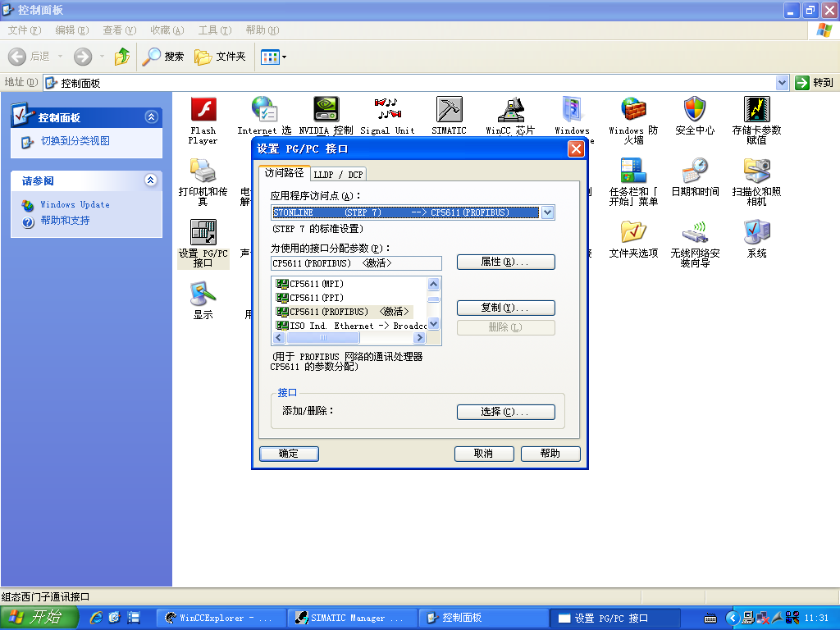Viewport: 840px width, 630px height.
Task: Open the Flash Player control panel icon
Action: 203,121
